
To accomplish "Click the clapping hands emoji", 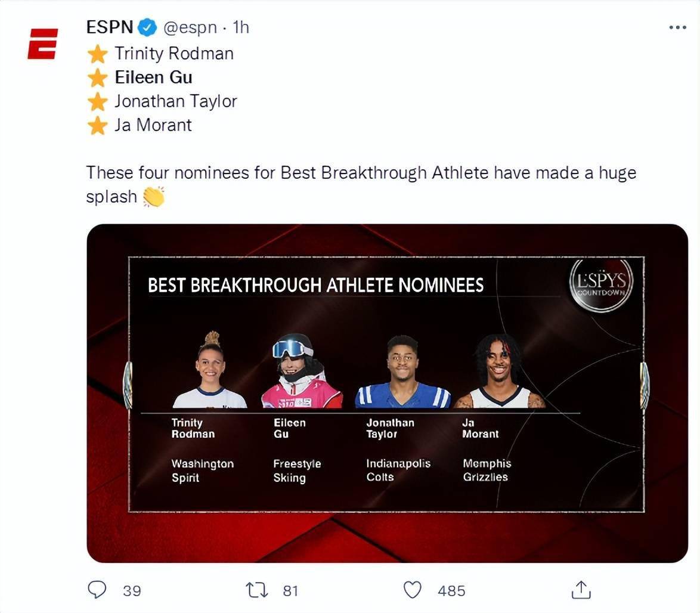I will pyautogui.click(x=154, y=197).
